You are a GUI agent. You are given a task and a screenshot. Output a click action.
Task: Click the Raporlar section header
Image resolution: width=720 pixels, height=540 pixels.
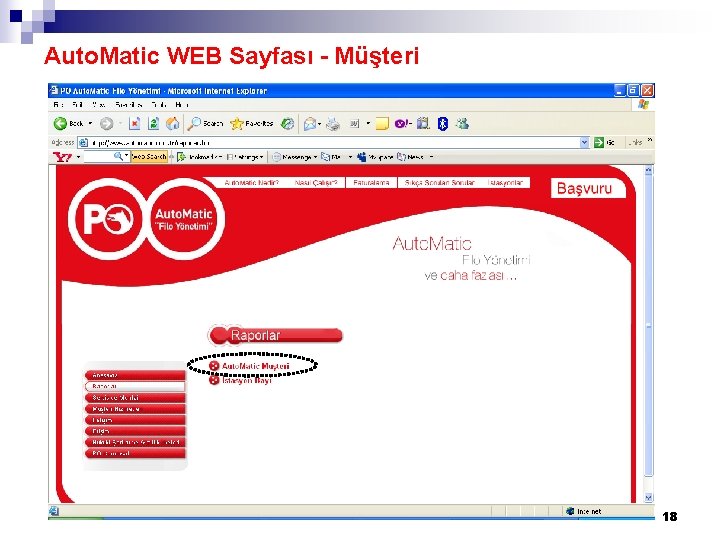pyautogui.click(x=276, y=335)
